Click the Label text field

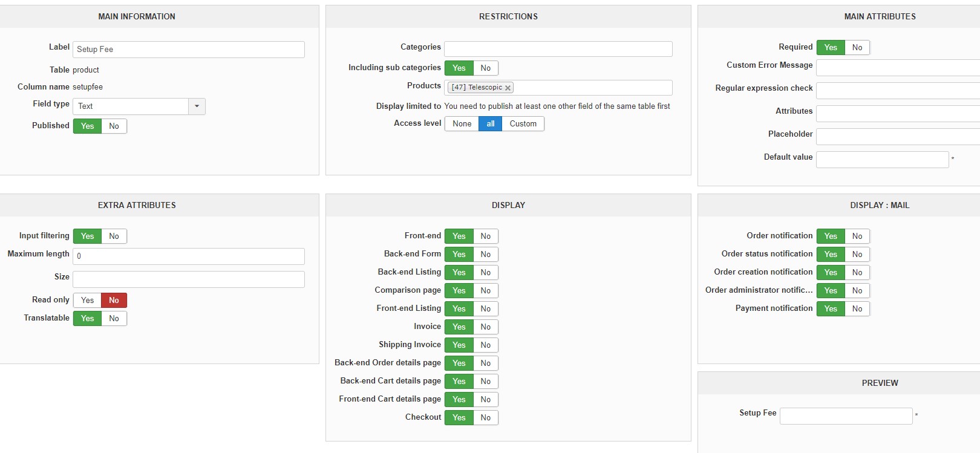[189, 50]
